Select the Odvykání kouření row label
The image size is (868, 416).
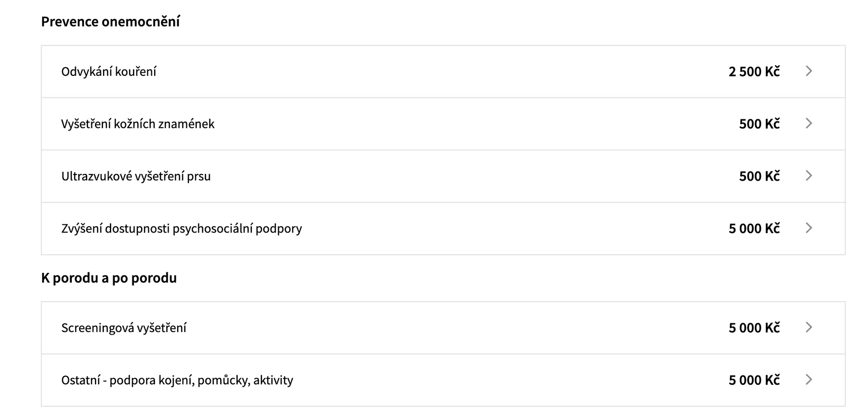coord(109,71)
